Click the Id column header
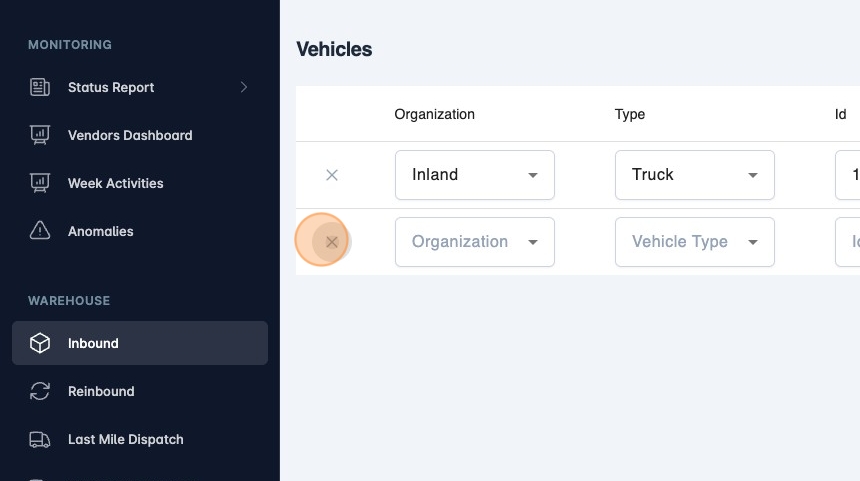860x481 pixels. tap(840, 114)
